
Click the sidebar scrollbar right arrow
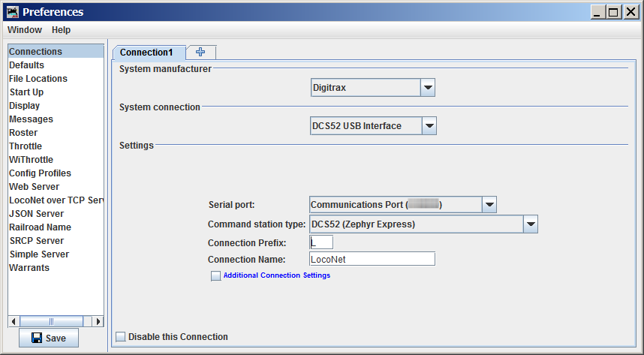(98, 321)
